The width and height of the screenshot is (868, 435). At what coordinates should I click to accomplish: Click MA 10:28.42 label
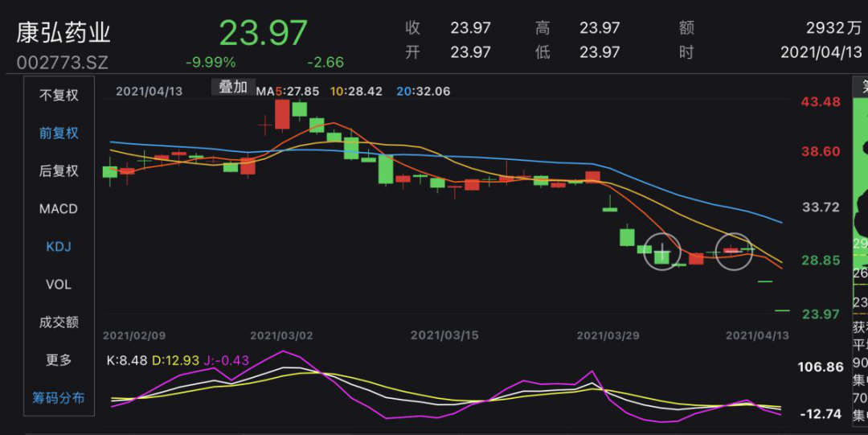point(357,92)
